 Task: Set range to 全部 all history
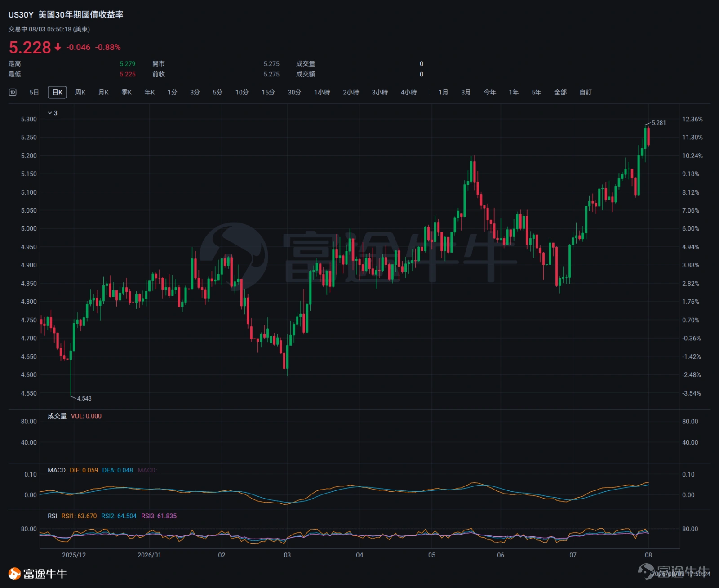click(560, 92)
